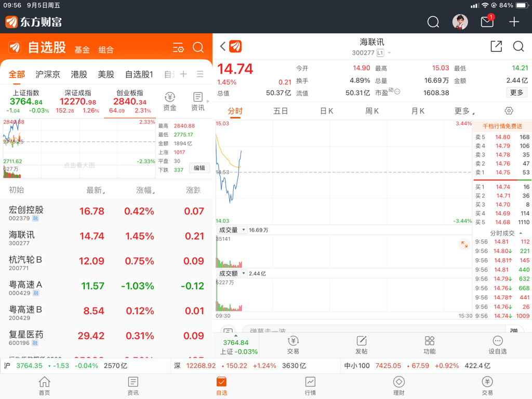
Task: Switch to the 港股 tab
Action: click(79, 74)
